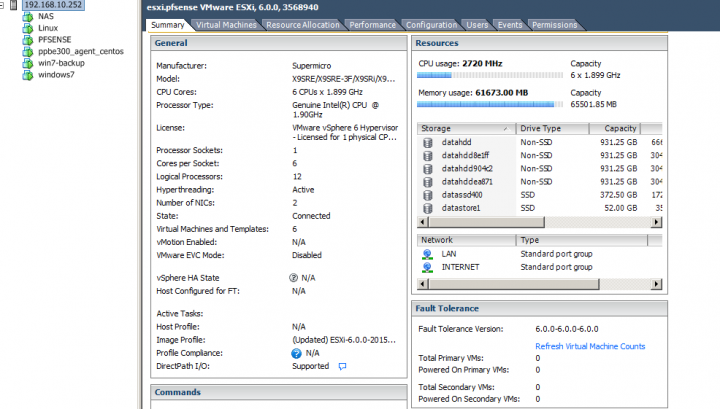Viewport: 720px width, 409px height.
Task: Click the Profile Compliance status icon
Action: click(296, 353)
